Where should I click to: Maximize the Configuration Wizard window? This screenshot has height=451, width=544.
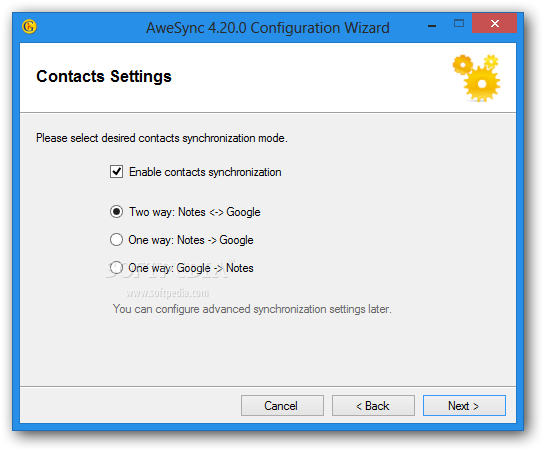tap(459, 24)
